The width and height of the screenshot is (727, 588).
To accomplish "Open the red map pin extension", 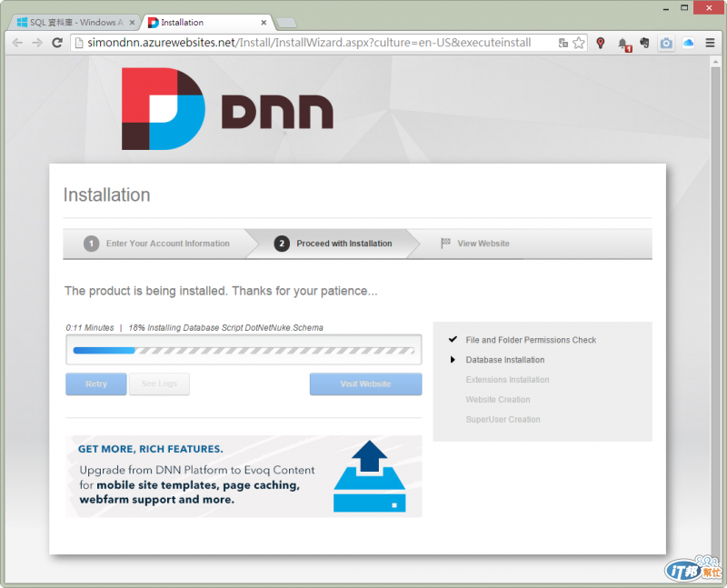I will click(x=601, y=43).
